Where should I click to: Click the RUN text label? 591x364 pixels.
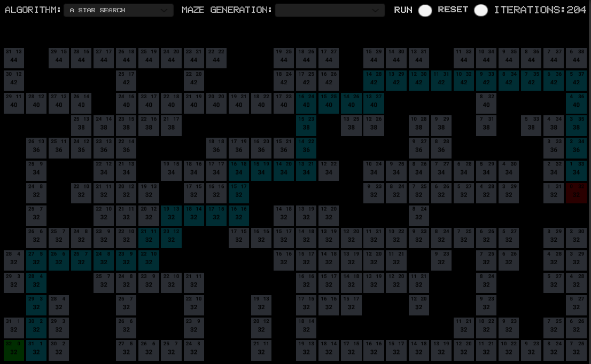click(x=403, y=10)
